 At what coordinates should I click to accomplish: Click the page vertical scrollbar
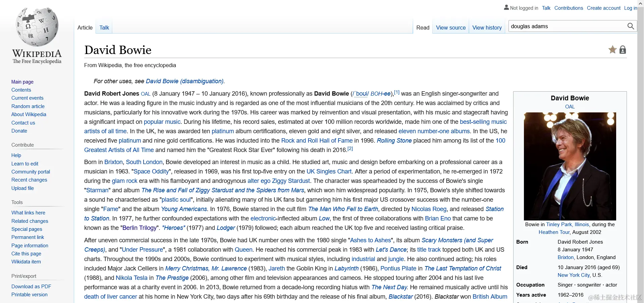(640, 151)
